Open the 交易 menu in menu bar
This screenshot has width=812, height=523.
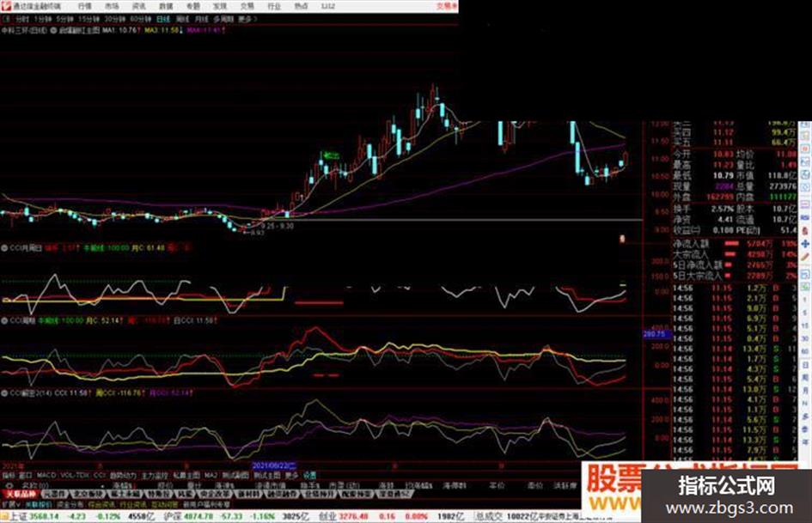247,6
